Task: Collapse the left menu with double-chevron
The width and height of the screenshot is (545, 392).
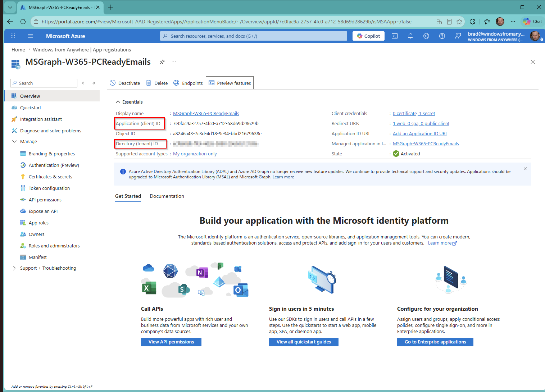Action: [x=94, y=83]
